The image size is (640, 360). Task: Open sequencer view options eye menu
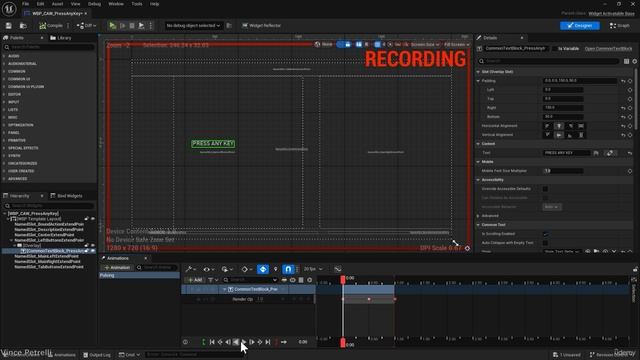pos(209,269)
